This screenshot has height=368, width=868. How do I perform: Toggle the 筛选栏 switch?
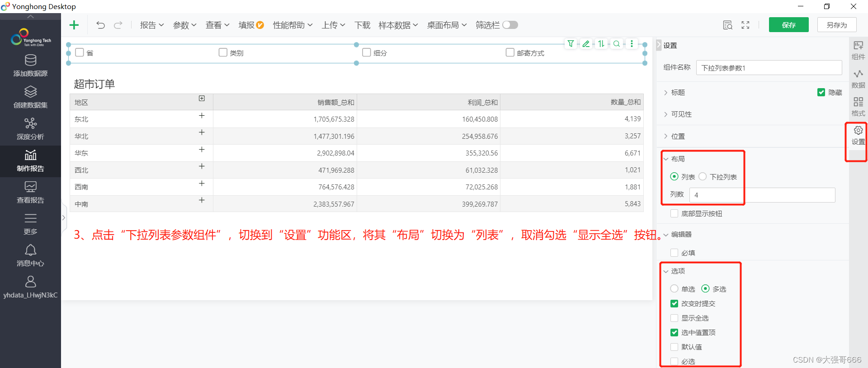coord(510,25)
